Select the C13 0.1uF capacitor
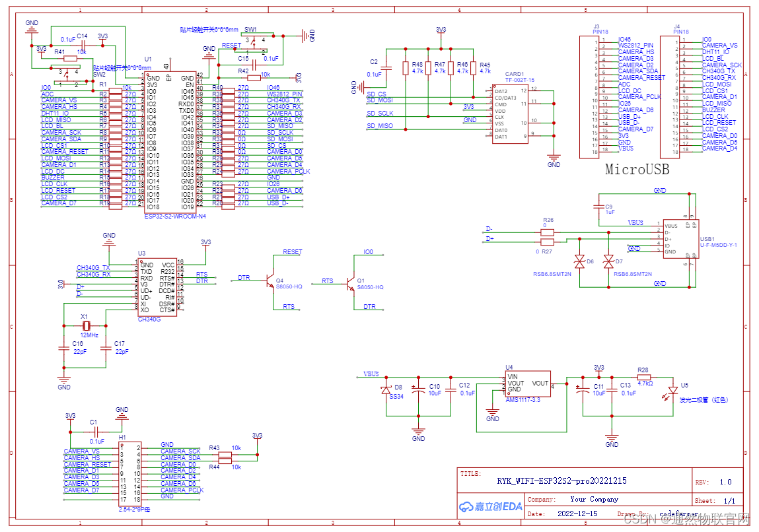The image size is (759, 532). point(612,390)
